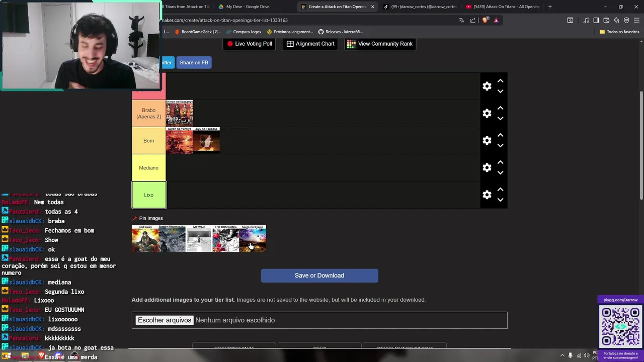644x362 pixels.
Task: Move the Lixo tier row up
Action: point(500,190)
